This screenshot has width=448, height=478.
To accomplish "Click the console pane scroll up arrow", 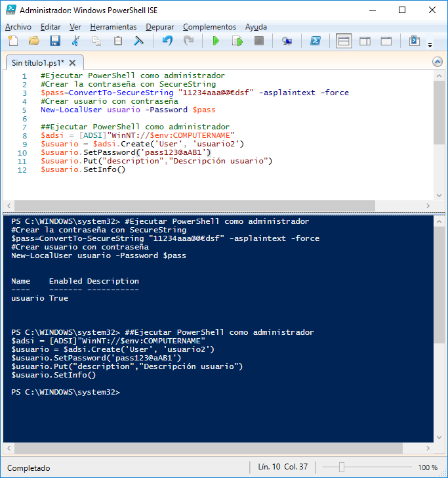I will pos(439,222).
